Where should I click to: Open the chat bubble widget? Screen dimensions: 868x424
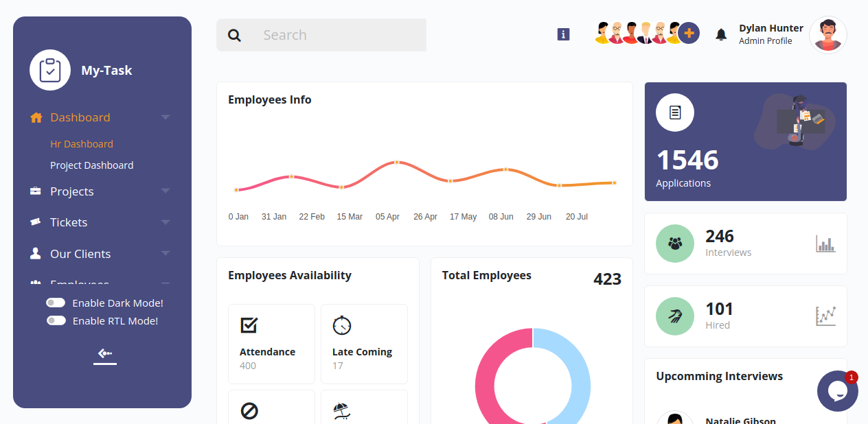click(x=837, y=391)
